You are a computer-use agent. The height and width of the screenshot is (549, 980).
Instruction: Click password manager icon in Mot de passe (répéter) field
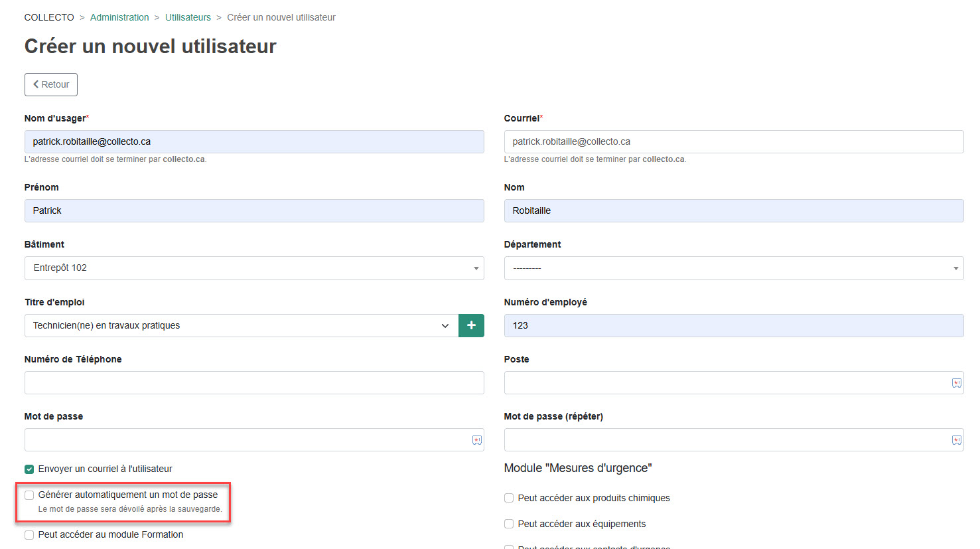pos(956,440)
